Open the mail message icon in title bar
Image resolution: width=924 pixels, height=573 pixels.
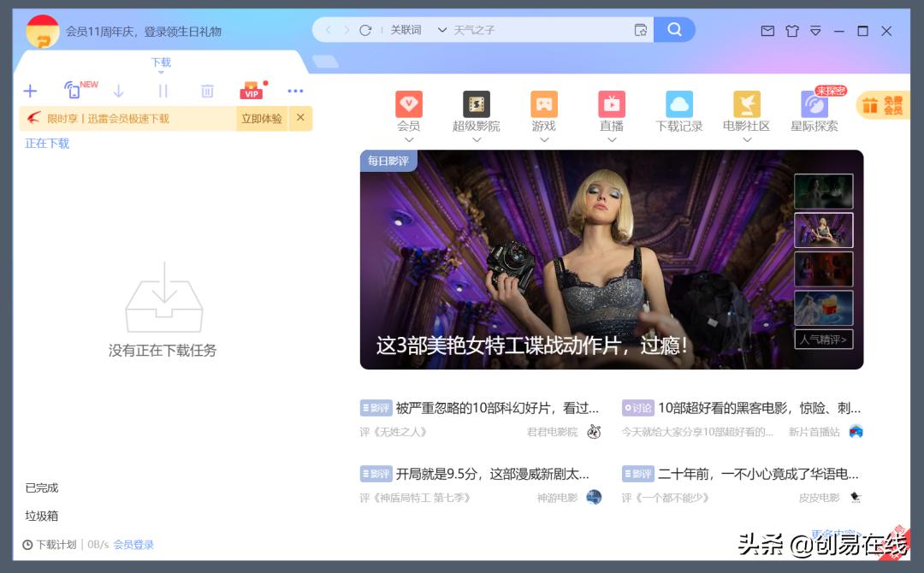pos(767,30)
